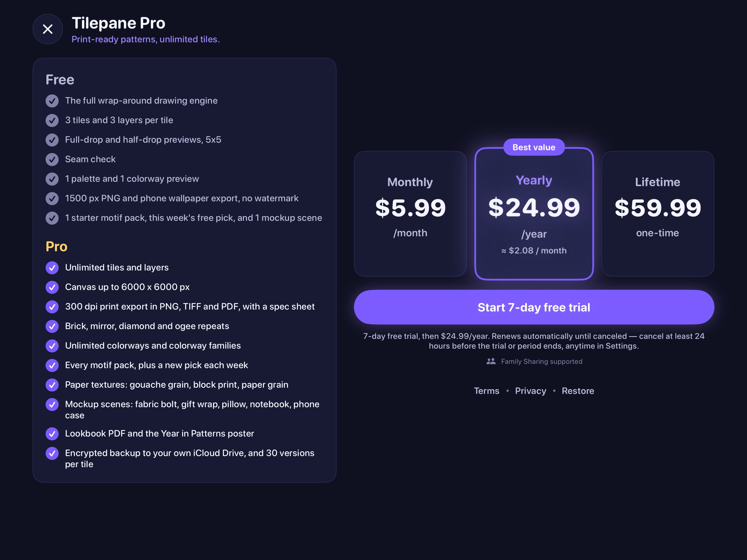The width and height of the screenshot is (747, 560).
Task: Start the 7-day free trial
Action: point(534,307)
